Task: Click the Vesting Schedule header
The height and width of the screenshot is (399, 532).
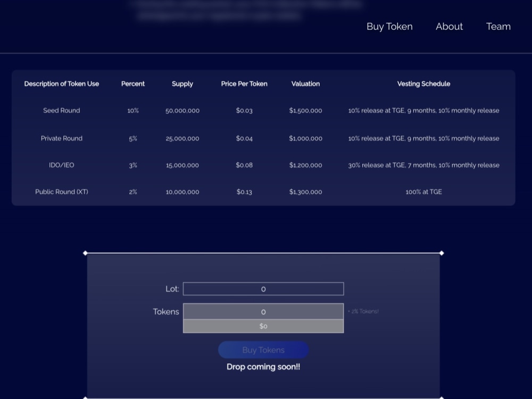Action: [x=424, y=84]
